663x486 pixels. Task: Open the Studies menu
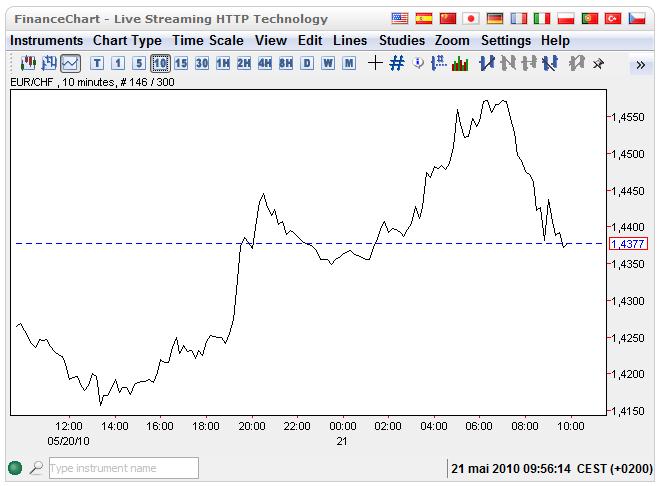click(402, 41)
